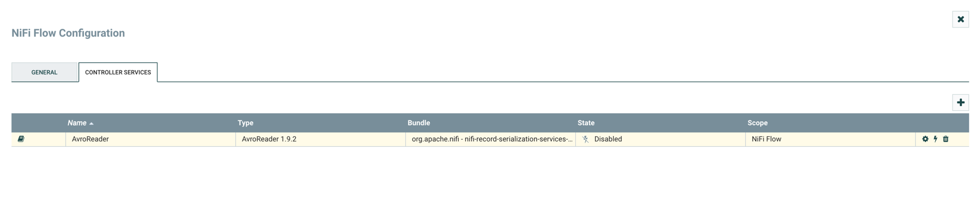Enable AvroReader with the lightning bolt icon
This screenshot has height=220, width=980.
click(x=936, y=139)
